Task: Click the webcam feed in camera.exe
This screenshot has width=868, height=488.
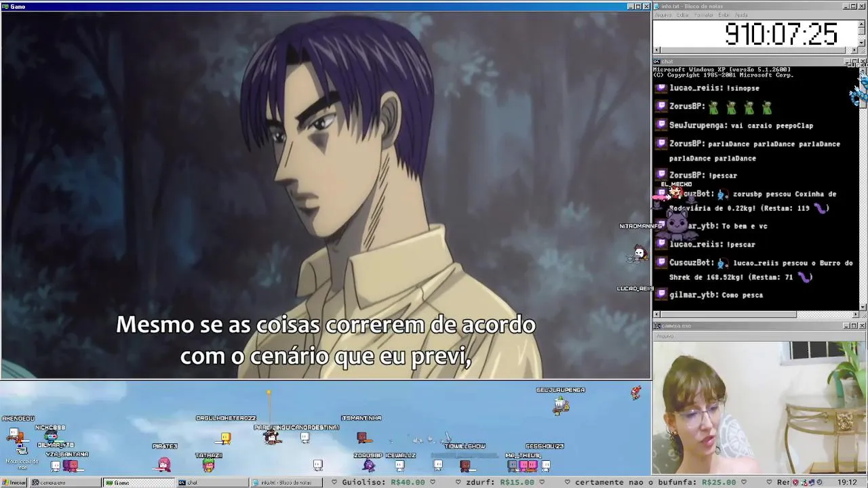Action: click(759, 408)
